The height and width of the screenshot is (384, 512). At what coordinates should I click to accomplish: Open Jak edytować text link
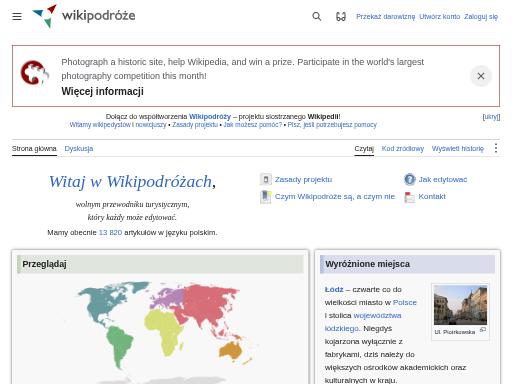tap(443, 179)
